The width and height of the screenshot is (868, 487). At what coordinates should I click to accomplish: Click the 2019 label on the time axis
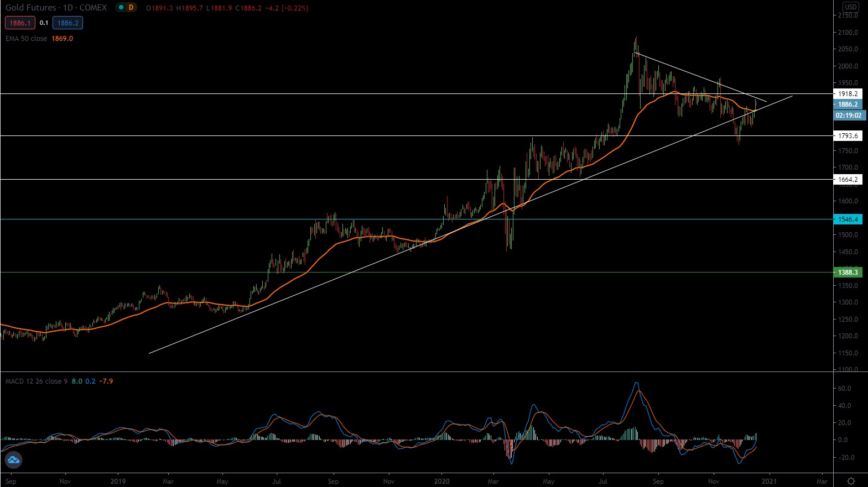(x=118, y=481)
